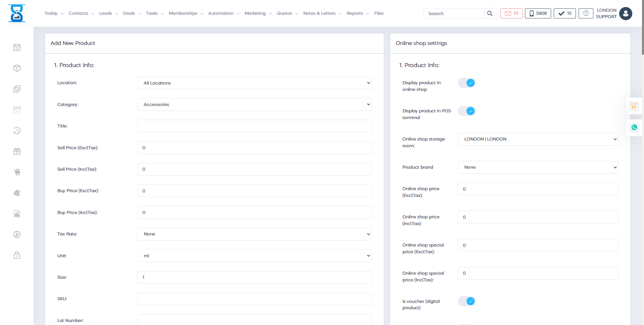Toggle the Is voucher digital product switch
The height and width of the screenshot is (325, 644).
467,301
